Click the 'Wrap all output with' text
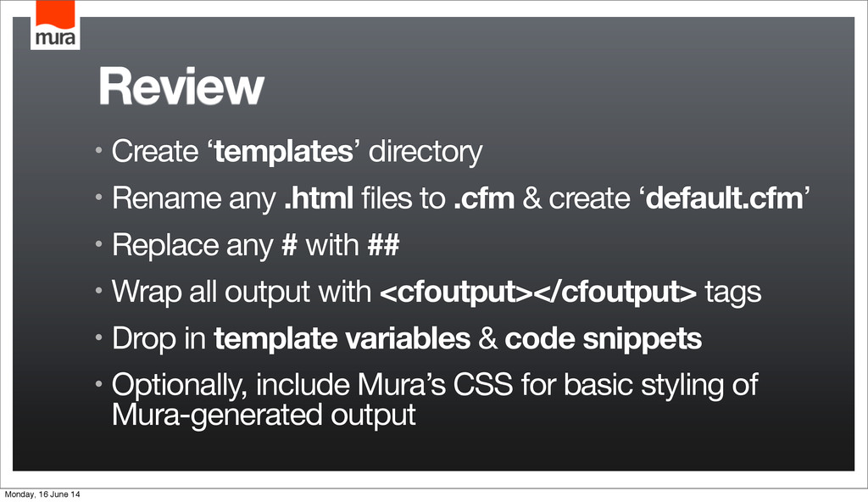 pyautogui.click(x=242, y=292)
